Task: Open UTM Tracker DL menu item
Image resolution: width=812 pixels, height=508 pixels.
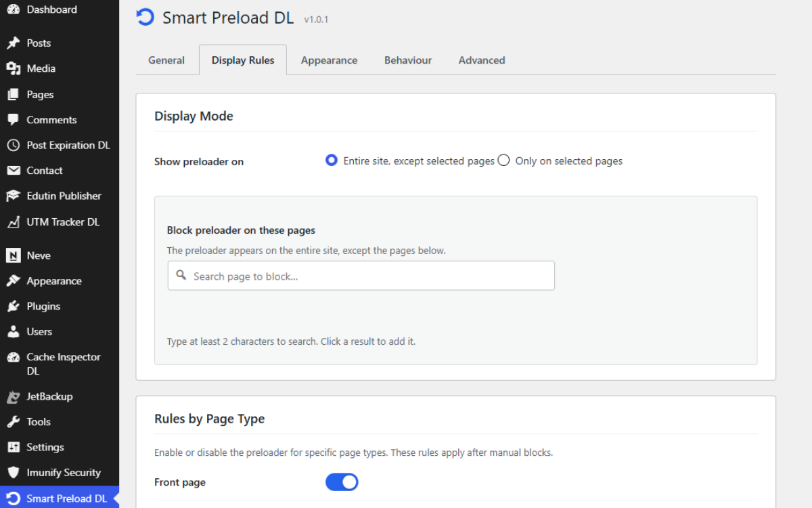Action: coord(60,221)
